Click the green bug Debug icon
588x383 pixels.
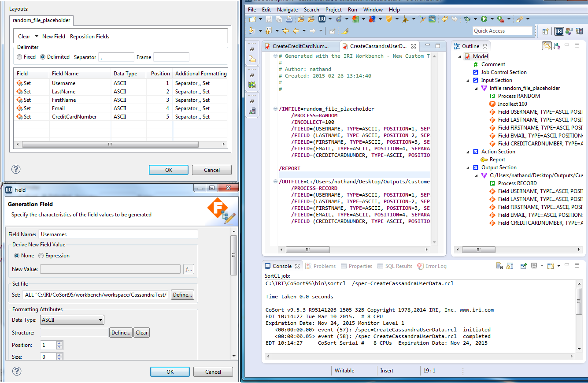pyautogui.click(x=467, y=19)
